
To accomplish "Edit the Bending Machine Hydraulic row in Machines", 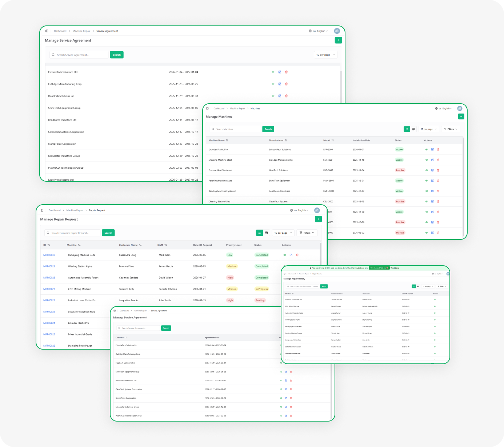I will point(432,191).
